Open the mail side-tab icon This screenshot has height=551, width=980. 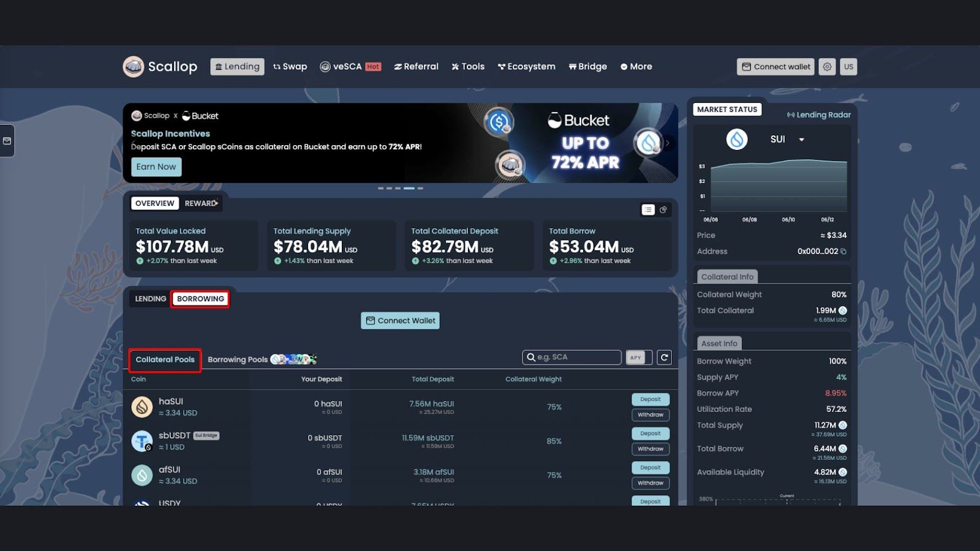(7, 141)
